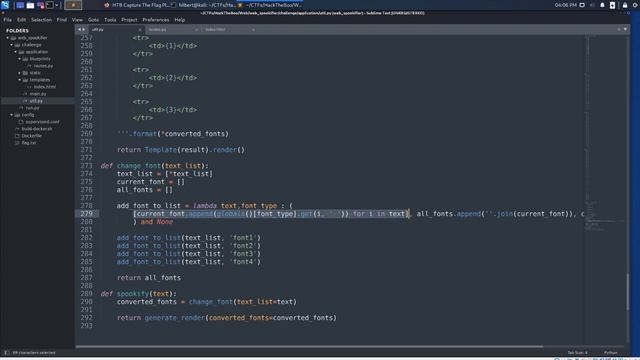This screenshot has width=640, height=360.
Task: Open Dockerfile in the sidebar
Action: point(31,136)
